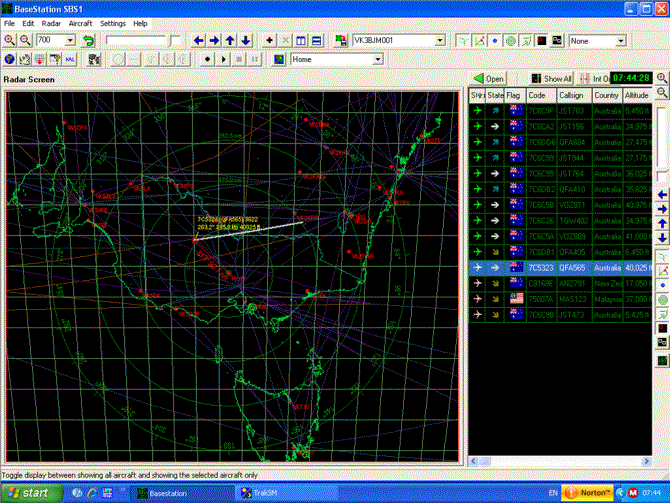Image resolution: width=670 pixels, height=503 pixels.
Task: Toggle green outline icon in top toolbar
Action: [526, 41]
